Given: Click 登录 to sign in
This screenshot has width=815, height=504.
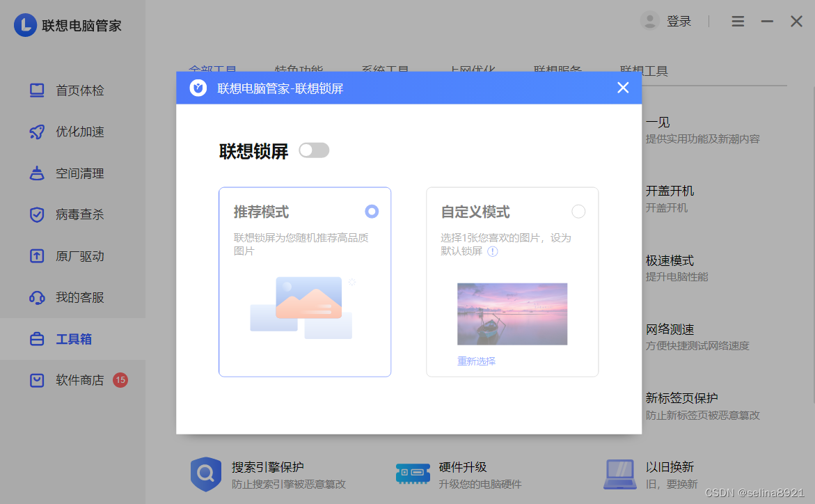Looking at the screenshot, I should pyautogui.click(x=679, y=22).
